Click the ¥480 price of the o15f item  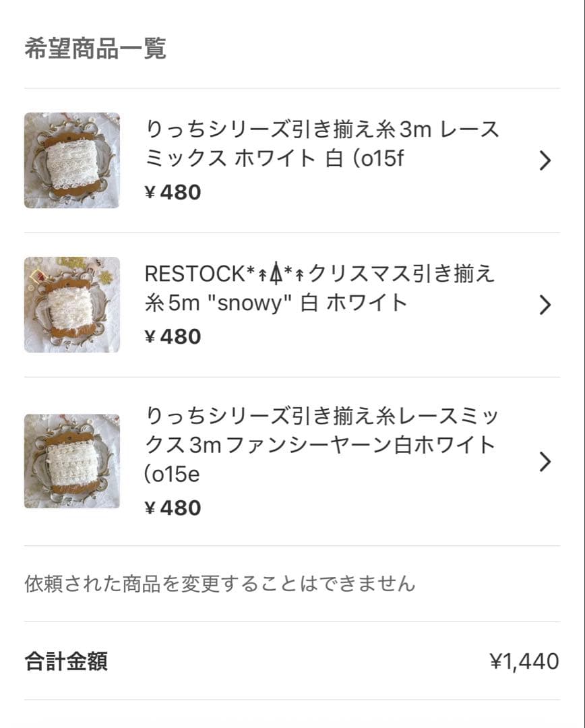(x=173, y=193)
